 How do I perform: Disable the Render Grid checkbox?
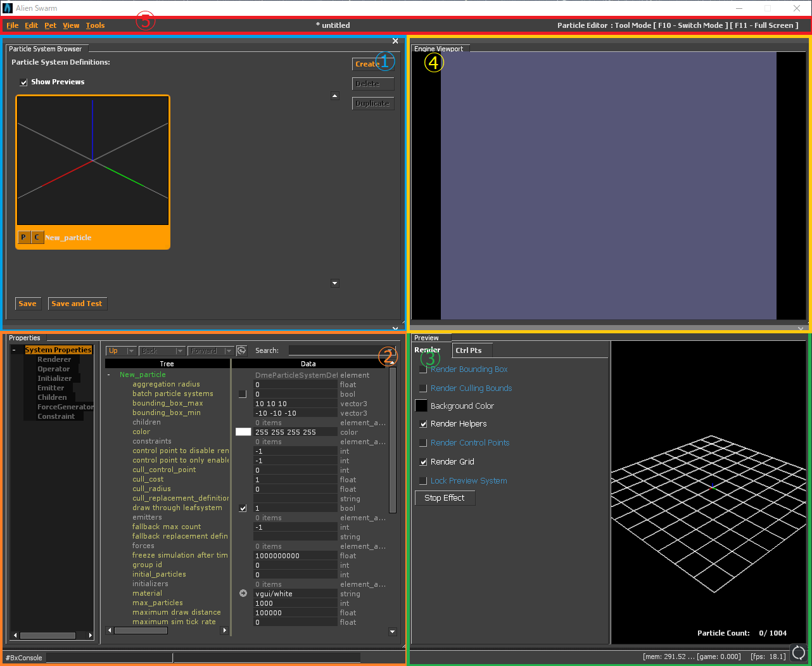click(x=423, y=462)
